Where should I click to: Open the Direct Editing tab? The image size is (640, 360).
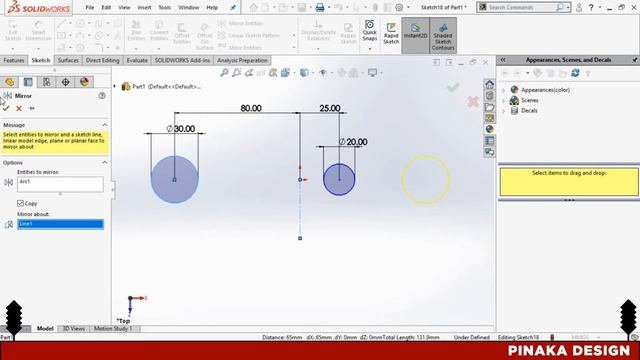click(102, 60)
